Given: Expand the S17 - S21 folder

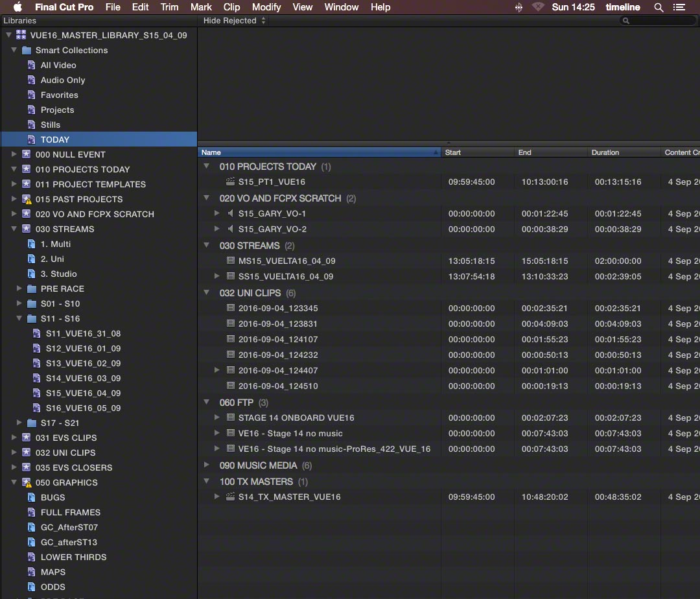Looking at the screenshot, I should point(19,423).
